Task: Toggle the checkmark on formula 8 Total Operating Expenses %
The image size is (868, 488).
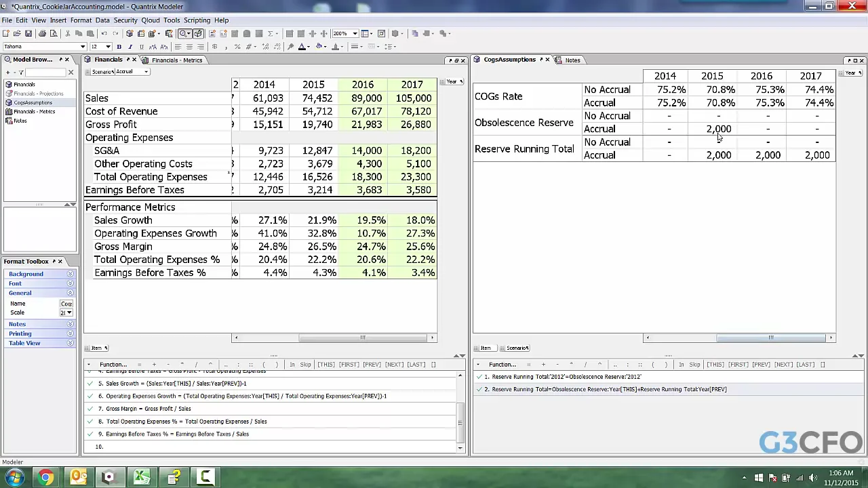Action: point(90,422)
